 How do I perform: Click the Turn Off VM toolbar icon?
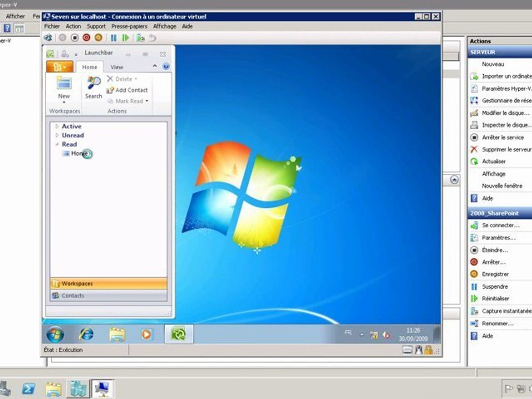click(x=75, y=38)
